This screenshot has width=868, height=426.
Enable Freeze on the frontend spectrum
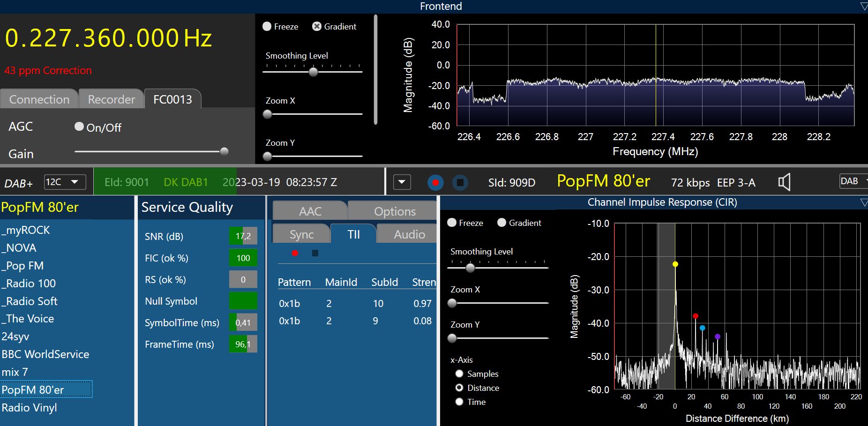pyautogui.click(x=267, y=27)
